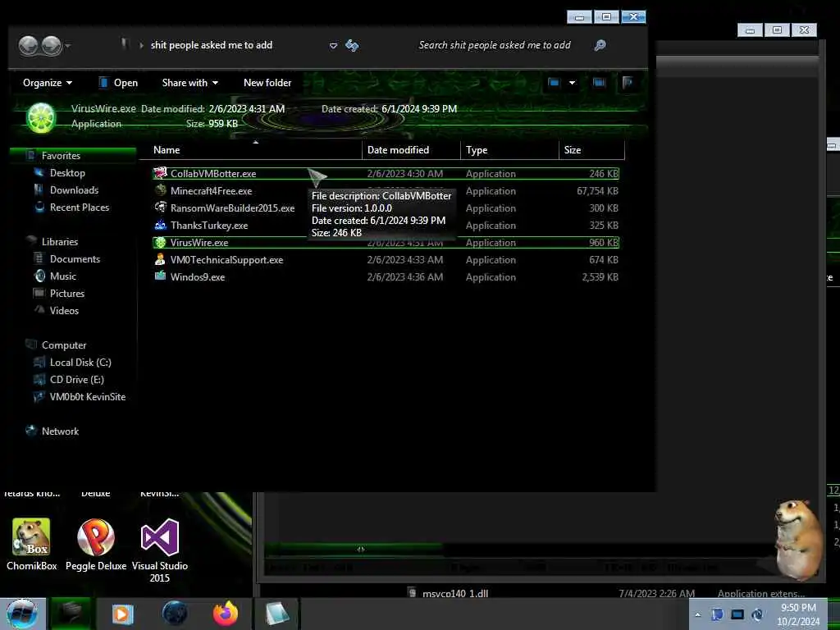The width and height of the screenshot is (840, 630).
Task: Click the background window horizontal scrollbar
Action: click(x=354, y=550)
